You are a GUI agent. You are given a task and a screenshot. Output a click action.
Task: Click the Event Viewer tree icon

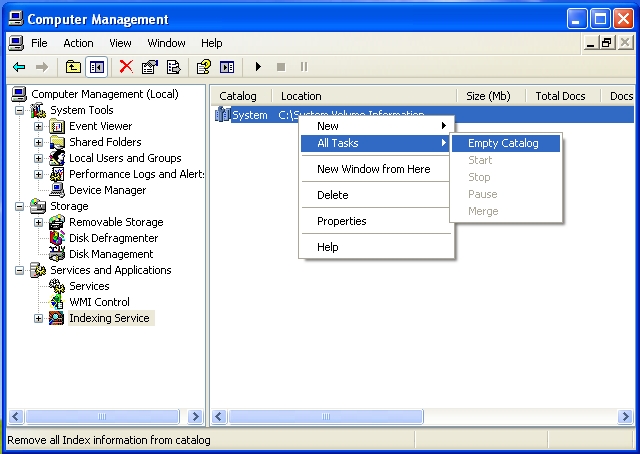click(57, 127)
